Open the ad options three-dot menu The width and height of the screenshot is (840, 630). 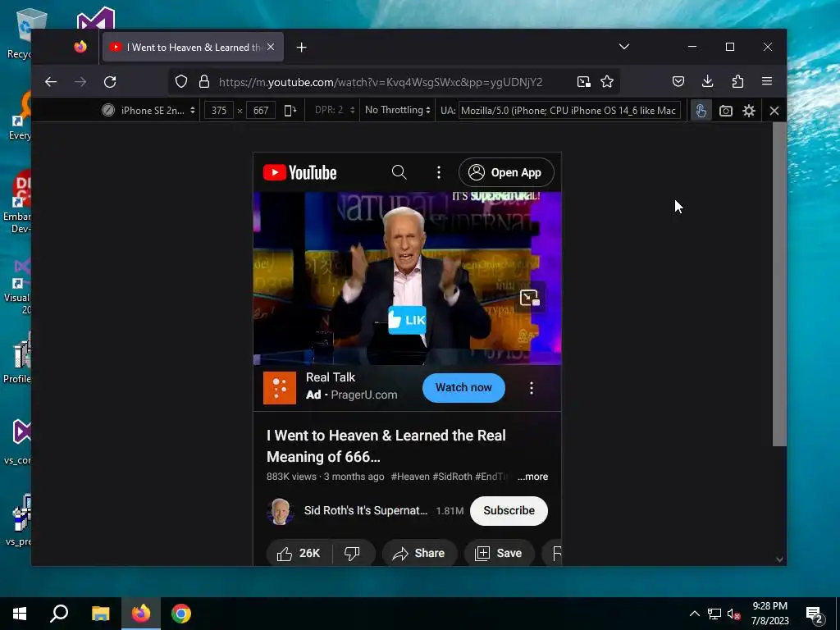532,388
